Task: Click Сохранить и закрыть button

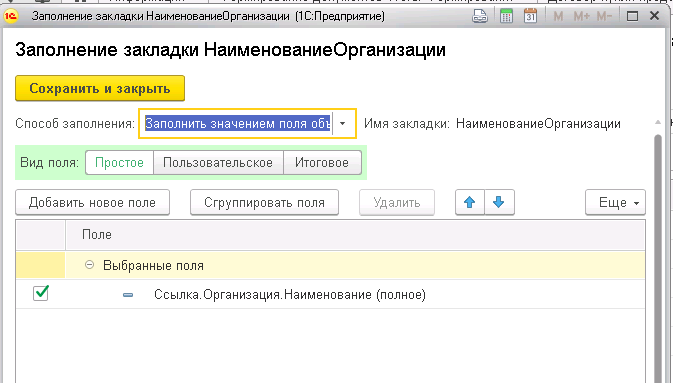Action: tap(100, 88)
